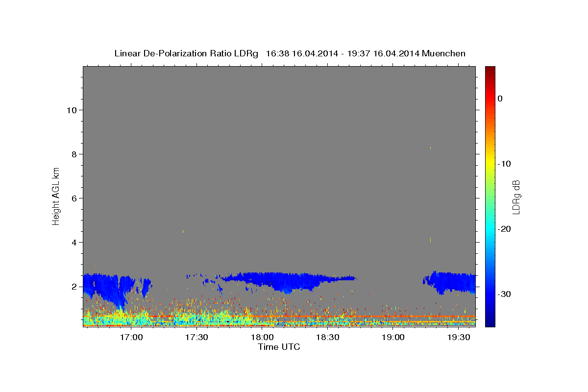The width and height of the screenshot is (588, 392).
Task: Click the plot title 'Linear De-Polarization Ratio LDRg'
Action: [186, 53]
